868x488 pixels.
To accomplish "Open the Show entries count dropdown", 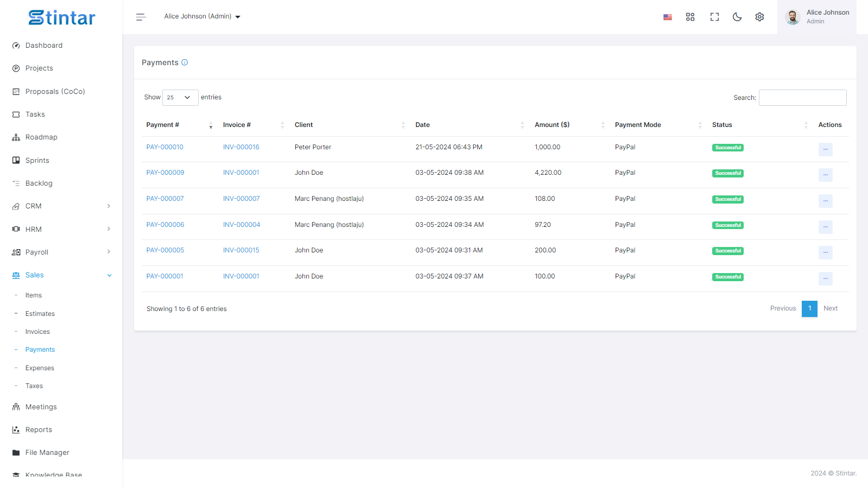I will [x=180, y=98].
